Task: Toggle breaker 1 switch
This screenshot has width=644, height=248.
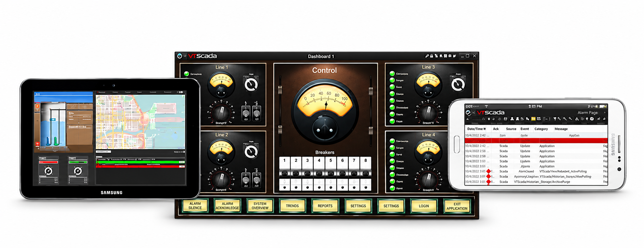Action: click(x=284, y=174)
